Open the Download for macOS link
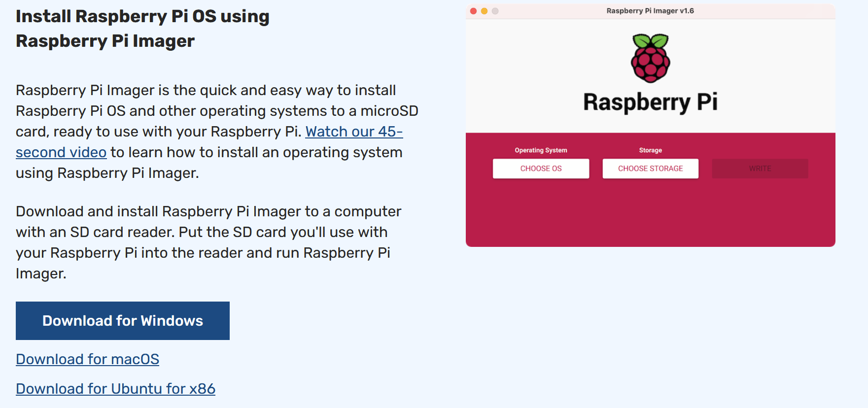 [x=87, y=359]
